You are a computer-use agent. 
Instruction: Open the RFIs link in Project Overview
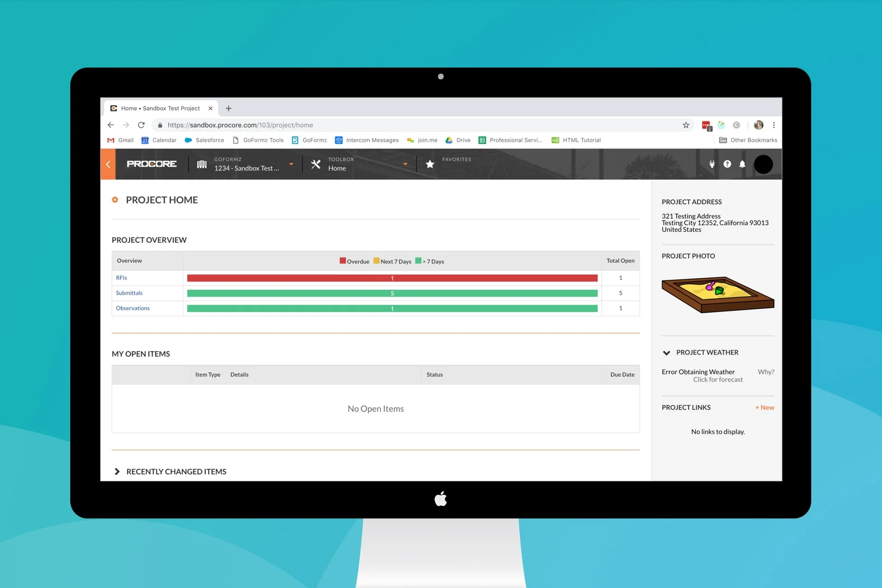click(121, 278)
